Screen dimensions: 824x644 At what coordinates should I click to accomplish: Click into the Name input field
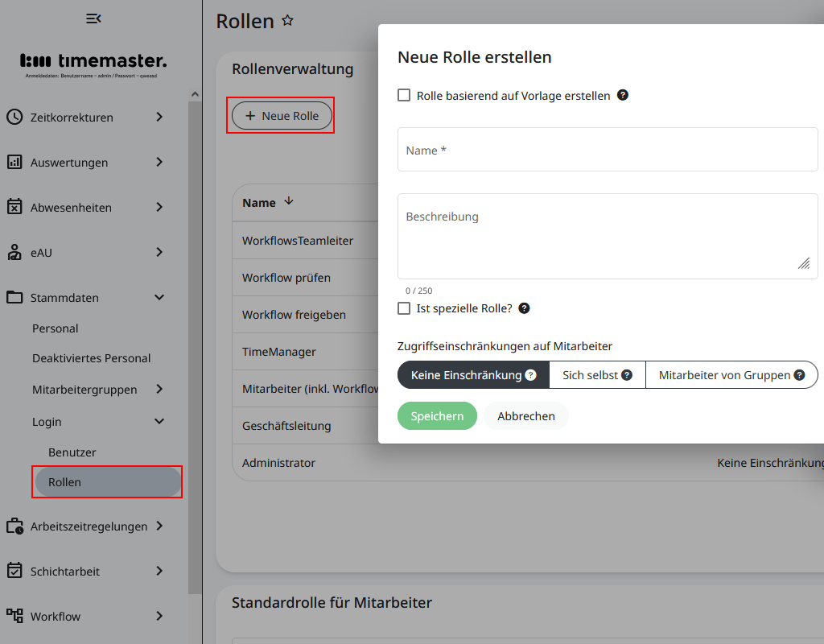pyautogui.click(x=607, y=150)
